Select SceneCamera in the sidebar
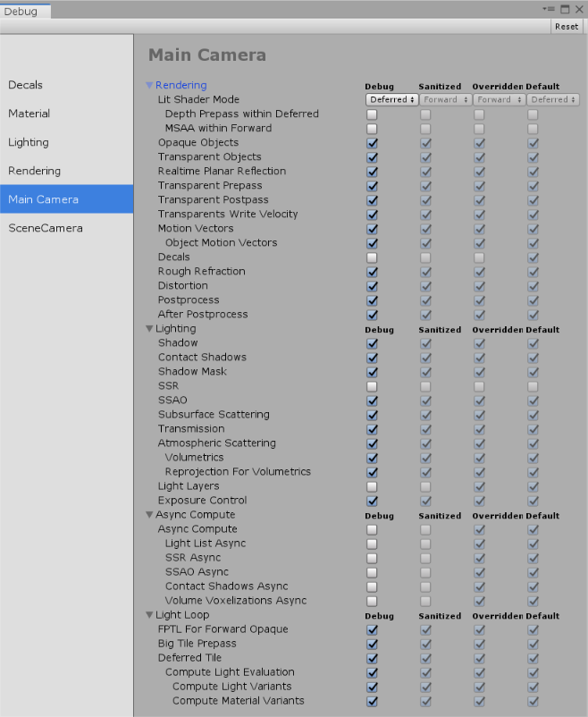The width and height of the screenshot is (588, 717). pyautogui.click(x=46, y=228)
